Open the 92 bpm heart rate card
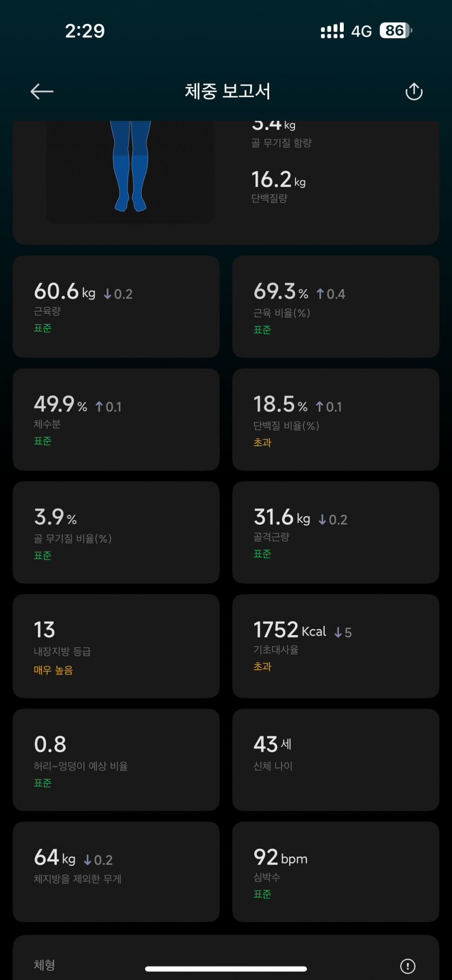452x980 pixels. (x=336, y=872)
